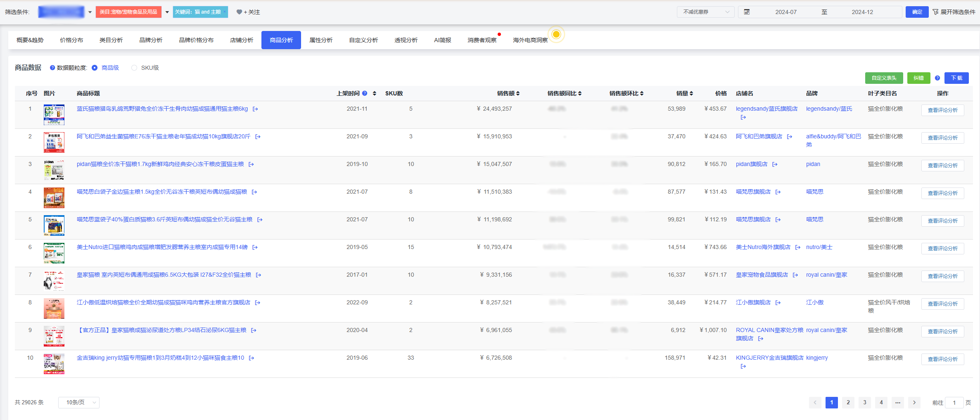The image size is (980, 420).
Task: Expand dropdown arrow after 类目 filter tag
Action: click(167, 12)
